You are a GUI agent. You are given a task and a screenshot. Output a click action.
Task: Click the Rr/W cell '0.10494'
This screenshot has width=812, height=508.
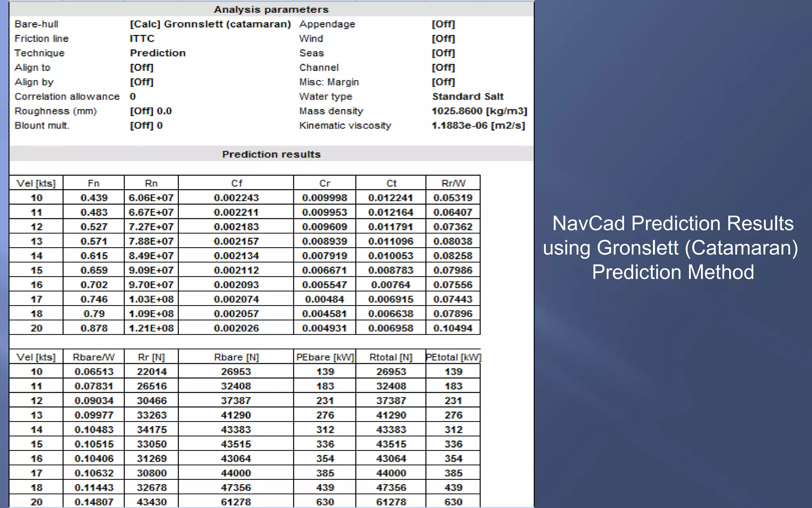(x=453, y=328)
